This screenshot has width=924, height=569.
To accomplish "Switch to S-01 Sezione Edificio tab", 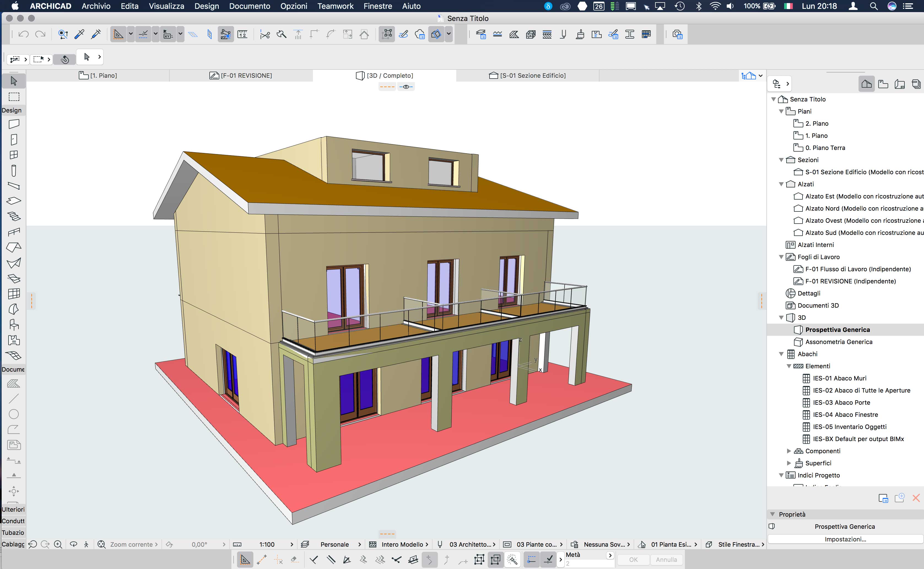I will 527,76.
